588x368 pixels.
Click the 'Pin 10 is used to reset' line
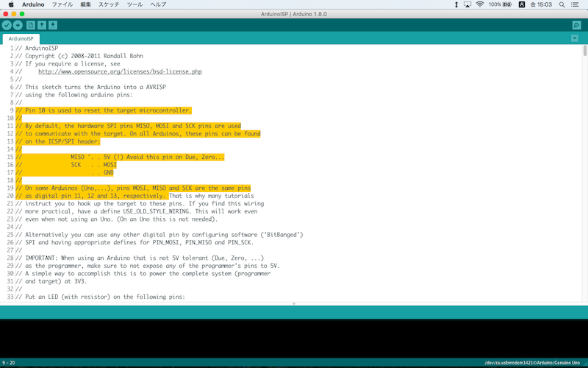coord(104,110)
